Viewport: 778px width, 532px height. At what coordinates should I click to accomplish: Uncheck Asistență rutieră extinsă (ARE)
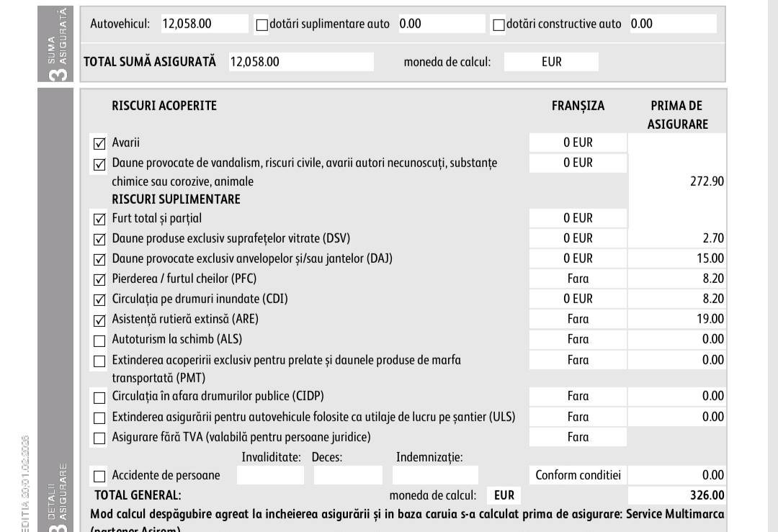coord(99,320)
